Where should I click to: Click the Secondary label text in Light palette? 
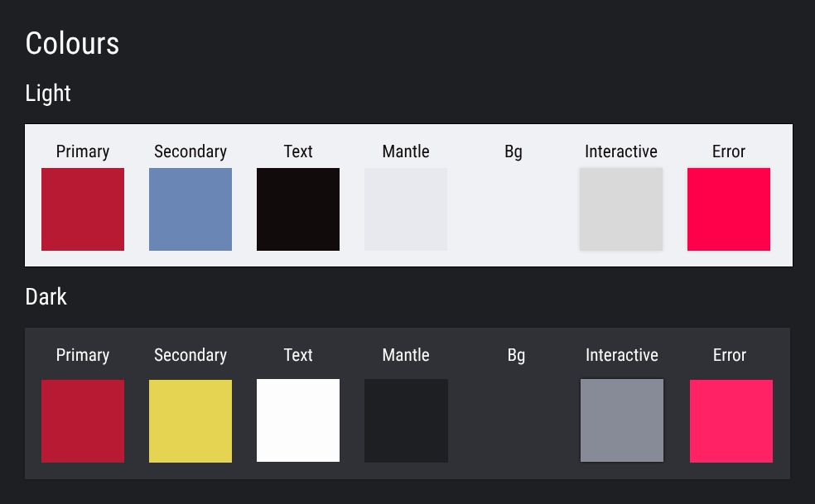pyautogui.click(x=190, y=151)
